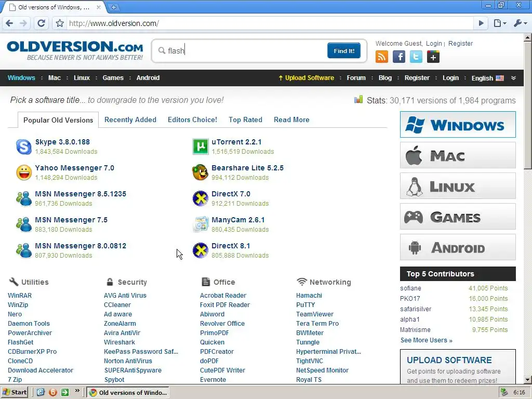This screenshot has width=532, height=399.
Task: Expand the language chevron dropdown
Action: pyautogui.click(x=514, y=78)
